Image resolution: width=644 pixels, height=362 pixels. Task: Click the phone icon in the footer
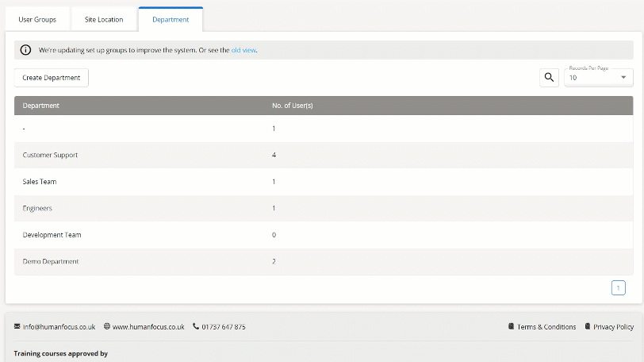(x=196, y=326)
